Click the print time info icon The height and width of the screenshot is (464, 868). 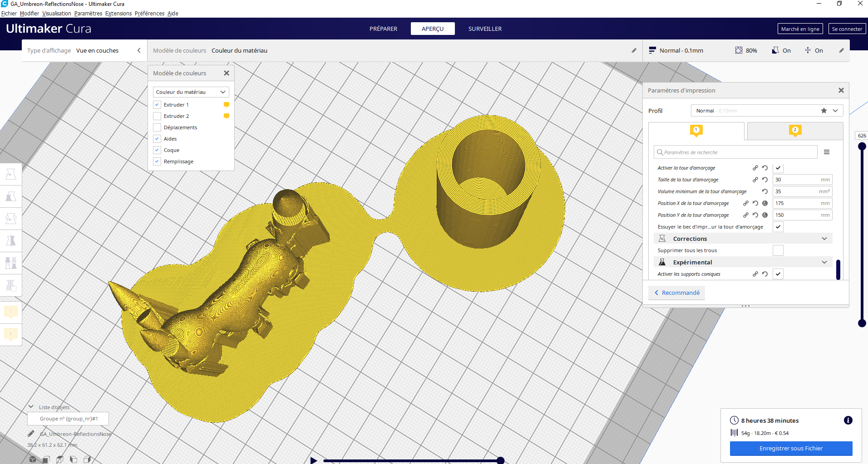tap(848, 420)
